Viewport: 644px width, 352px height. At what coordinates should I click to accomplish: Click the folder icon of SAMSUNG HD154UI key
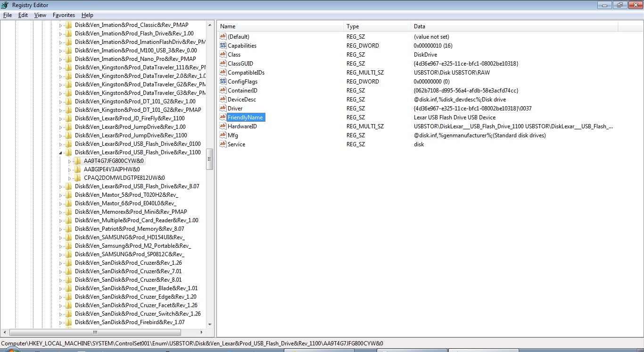tap(69, 237)
